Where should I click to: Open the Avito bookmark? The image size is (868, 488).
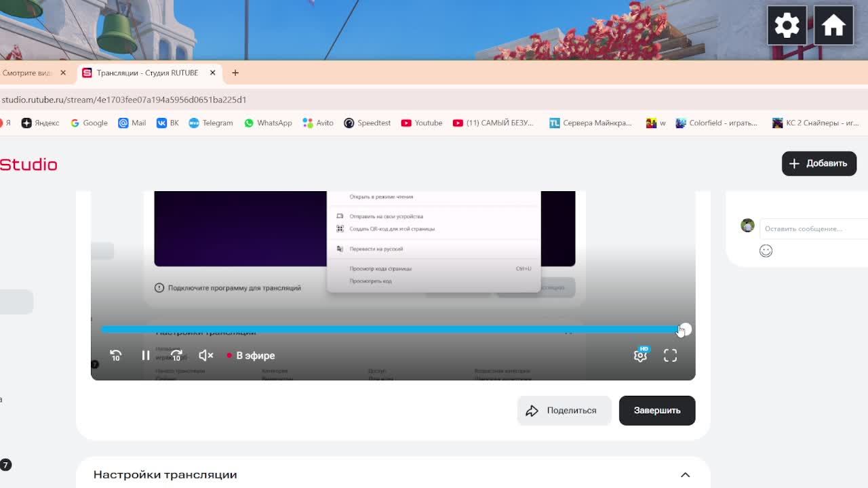click(x=318, y=123)
